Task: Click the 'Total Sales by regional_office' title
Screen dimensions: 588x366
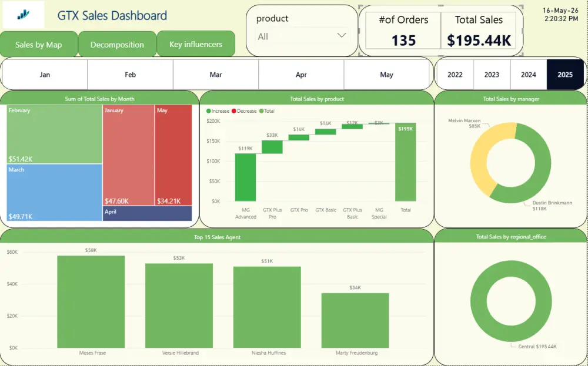Action: (511, 237)
